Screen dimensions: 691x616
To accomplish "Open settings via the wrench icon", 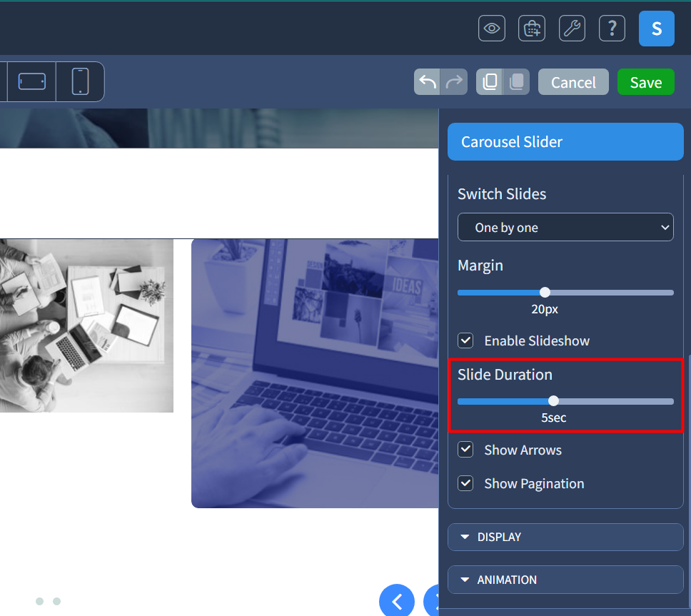I will (x=571, y=29).
